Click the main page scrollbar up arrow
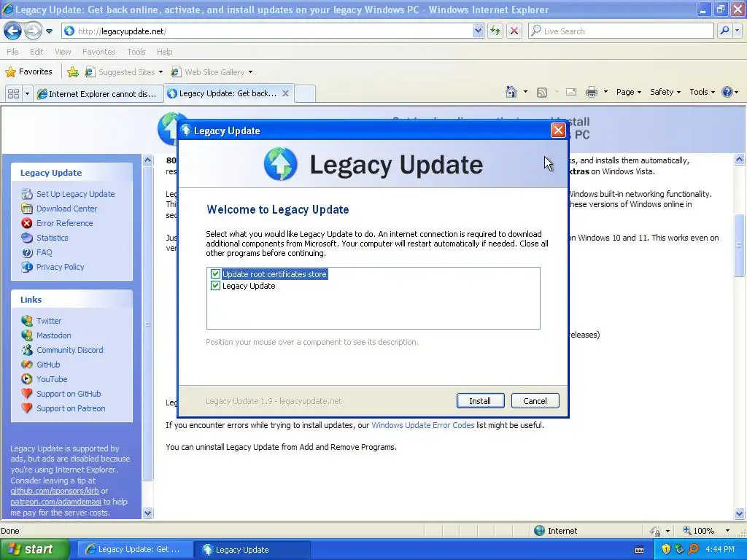The width and height of the screenshot is (747, 560). [740, 160]
